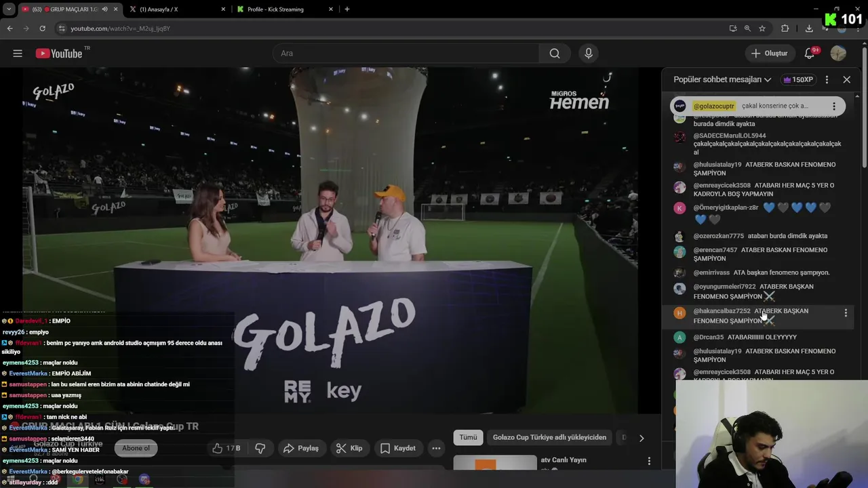Screen dimensions: 868x488
Task: Like the video with thumbs up
Action: (226, 448)
